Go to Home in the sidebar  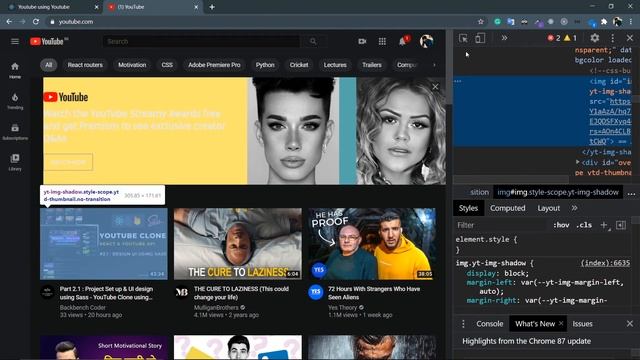coord(15,70)
